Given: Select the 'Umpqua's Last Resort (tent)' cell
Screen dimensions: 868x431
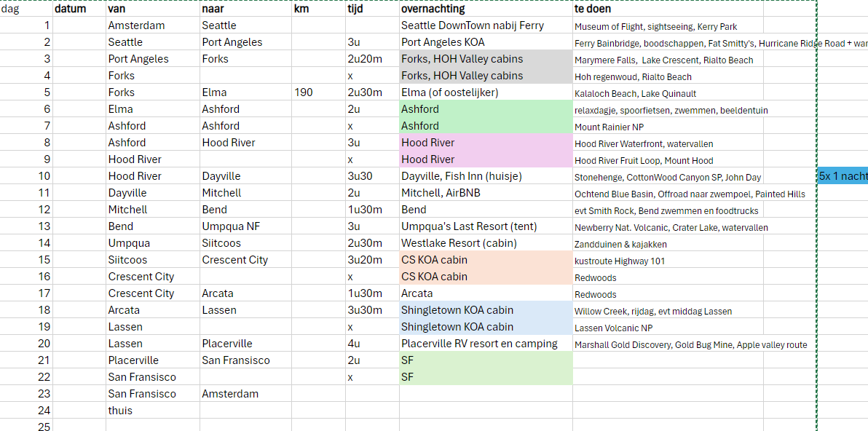Looking at the screenshot, I should [485, 226].
